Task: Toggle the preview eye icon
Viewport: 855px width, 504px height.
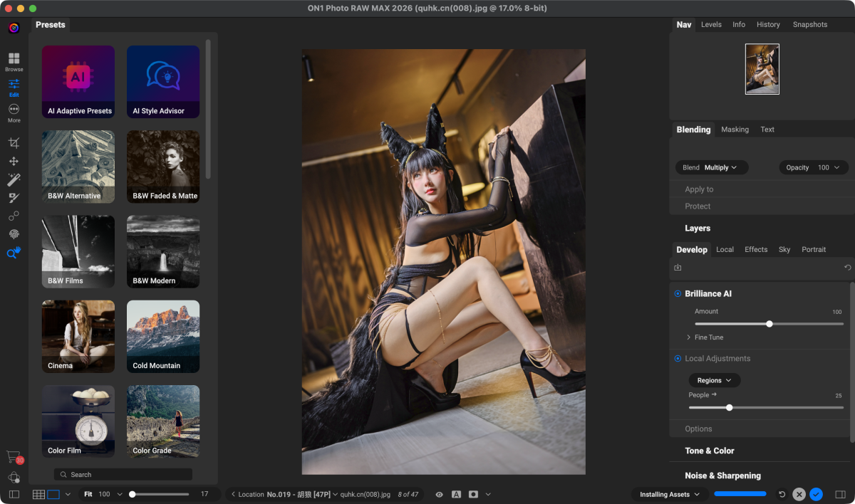Action: coord(439,494)
